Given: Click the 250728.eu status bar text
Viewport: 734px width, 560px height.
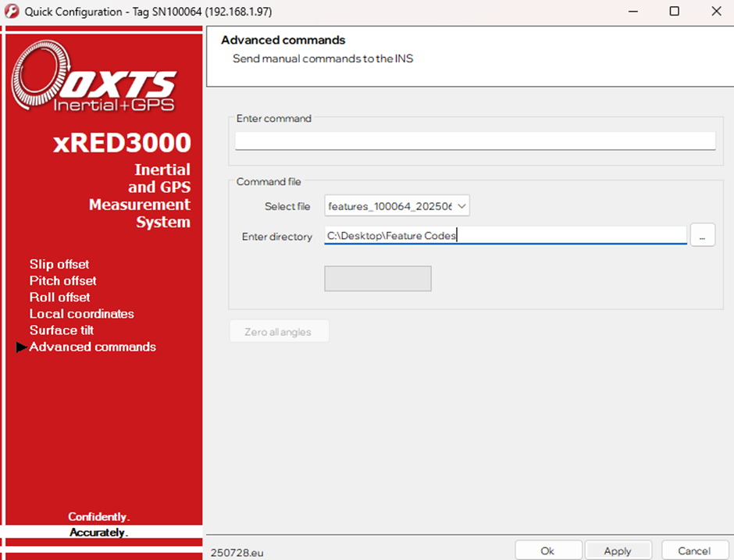Looking at the screenshot, I should click(236, 552).
